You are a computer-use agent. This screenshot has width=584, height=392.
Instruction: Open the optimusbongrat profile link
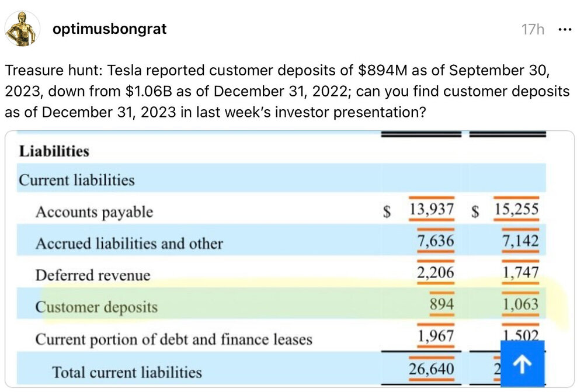point(109,29)
